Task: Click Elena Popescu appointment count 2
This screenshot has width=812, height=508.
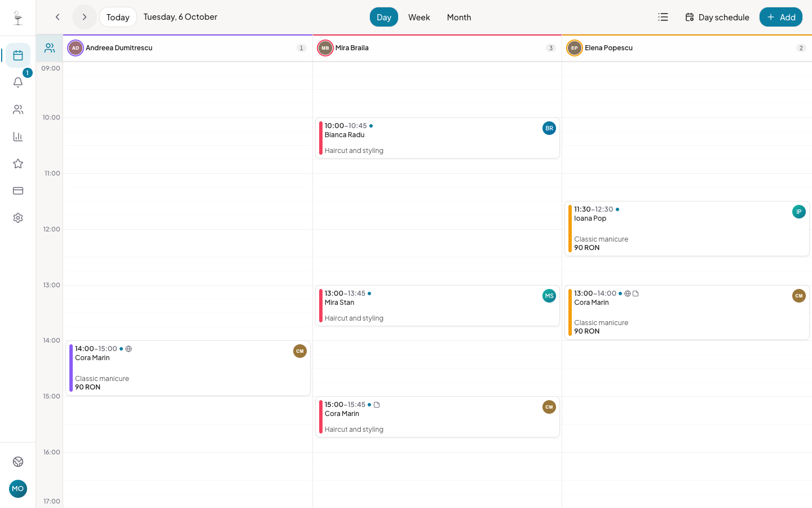Action: 801,48
